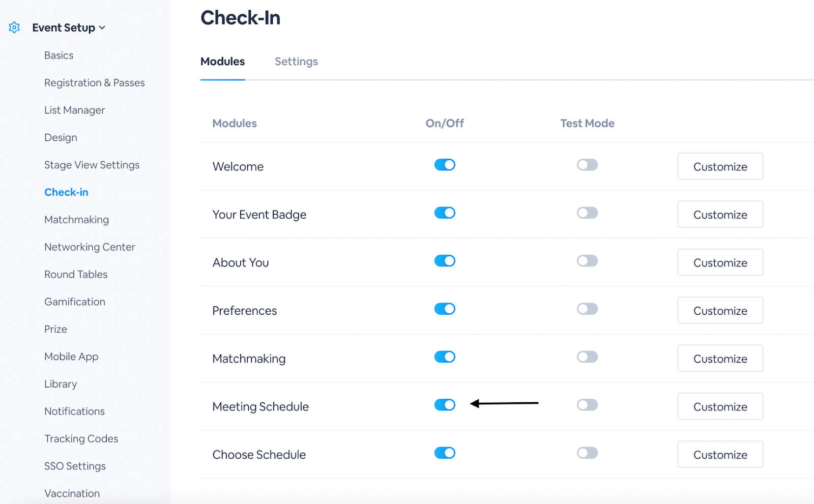Open the Gamification sidebar item
814x504 pixels.
tap(75, 302)
